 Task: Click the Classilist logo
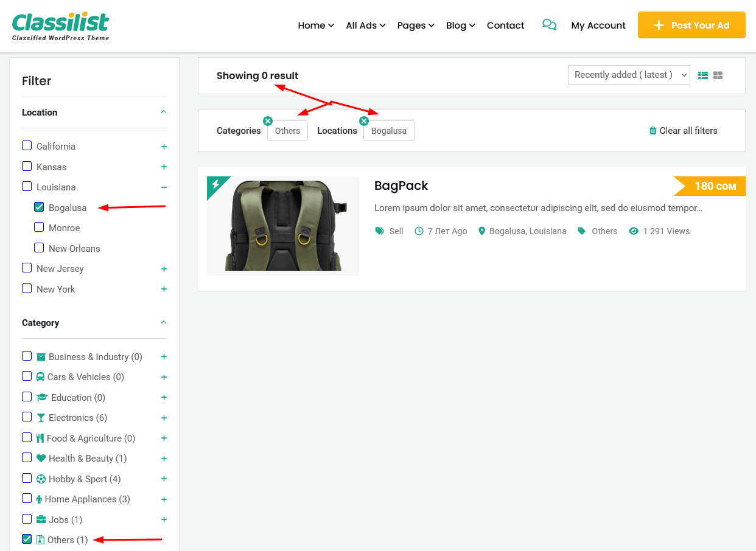click(61, 26)
